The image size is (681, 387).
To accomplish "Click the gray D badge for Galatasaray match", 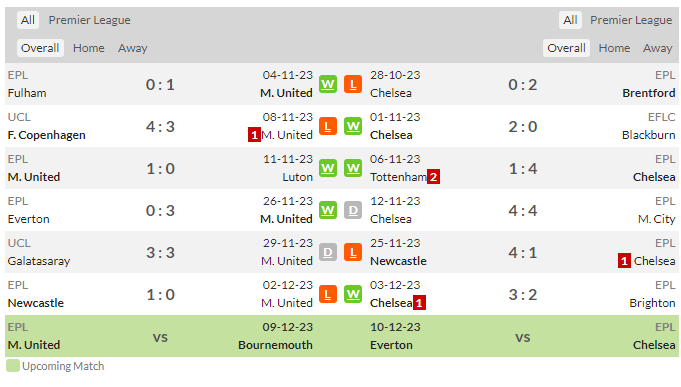I will pyautogui.click(x=328, y=252).
